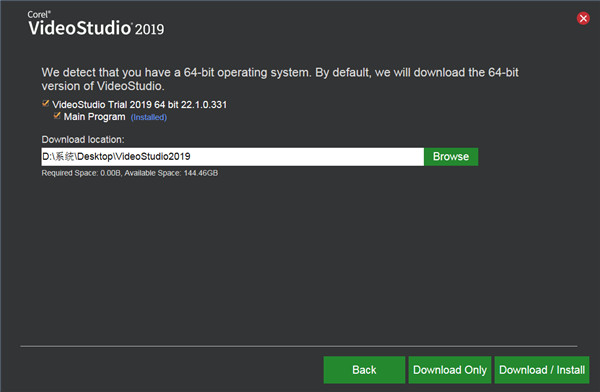The width and height of the screenshot is (600, 392).
Task: Click the Required Space 0.00B text
Action: click(81, 173)
